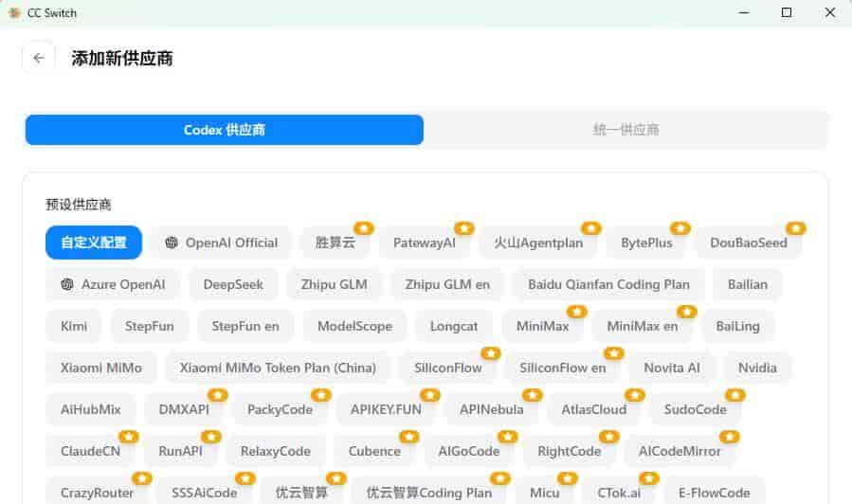Pick Xiaomi MiMo preset
The width and height of the screenshot is (852, 504).
[101, 368]
